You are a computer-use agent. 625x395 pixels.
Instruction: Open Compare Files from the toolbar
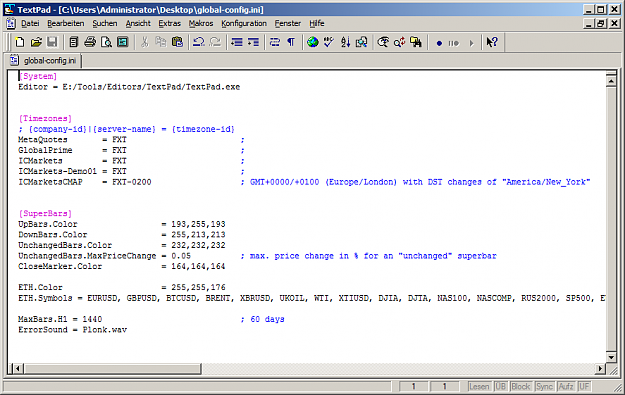pos(362,42)
